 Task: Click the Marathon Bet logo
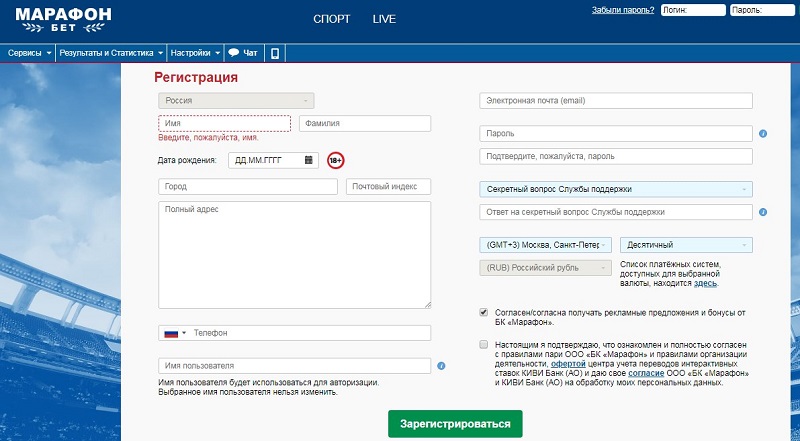click(62, 19)
